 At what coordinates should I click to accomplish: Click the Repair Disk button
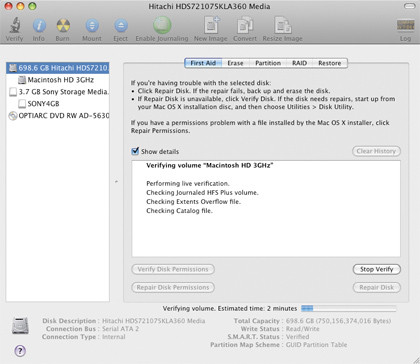(376, 287)
